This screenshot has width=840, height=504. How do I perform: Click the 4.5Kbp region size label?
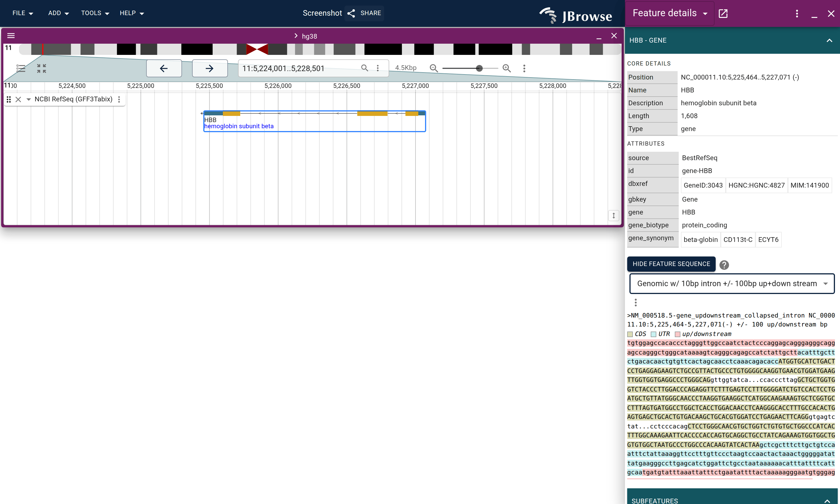406,68
